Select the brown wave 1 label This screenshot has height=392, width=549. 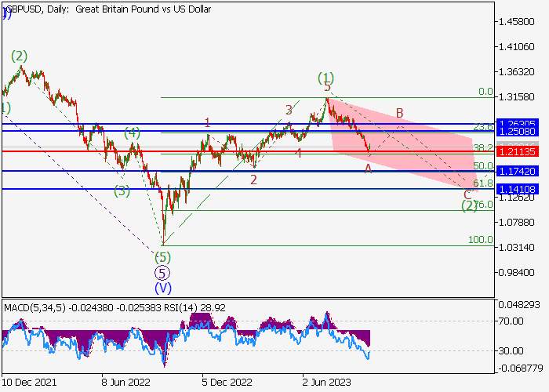tap(207, 123)
